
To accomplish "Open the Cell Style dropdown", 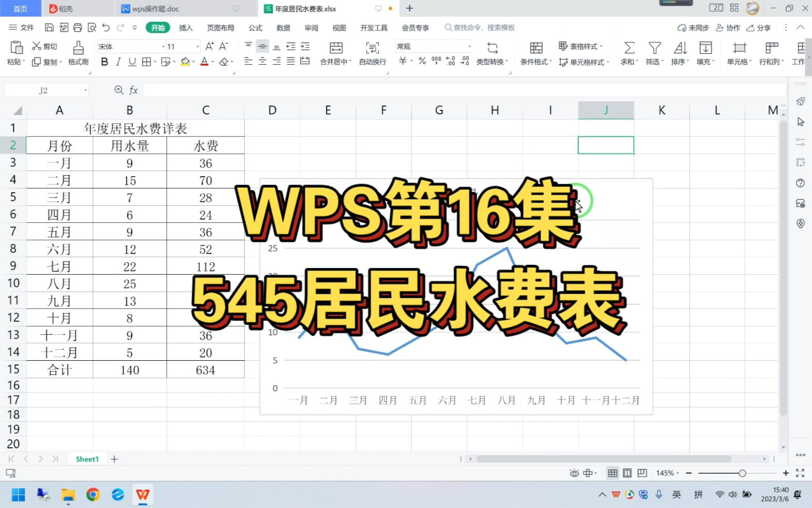I will pyautogui.click(x=584, y=62).
